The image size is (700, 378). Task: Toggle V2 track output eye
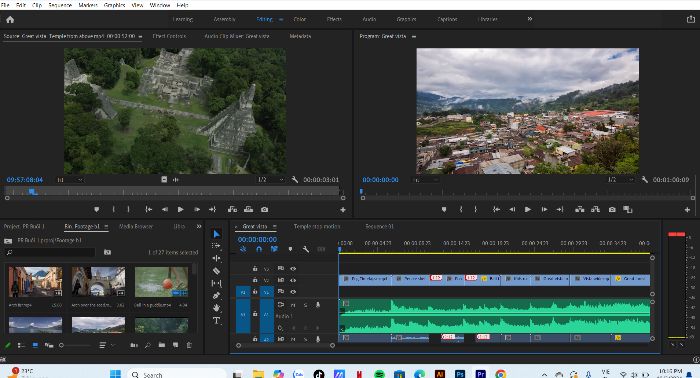click(x=293, y=280)
